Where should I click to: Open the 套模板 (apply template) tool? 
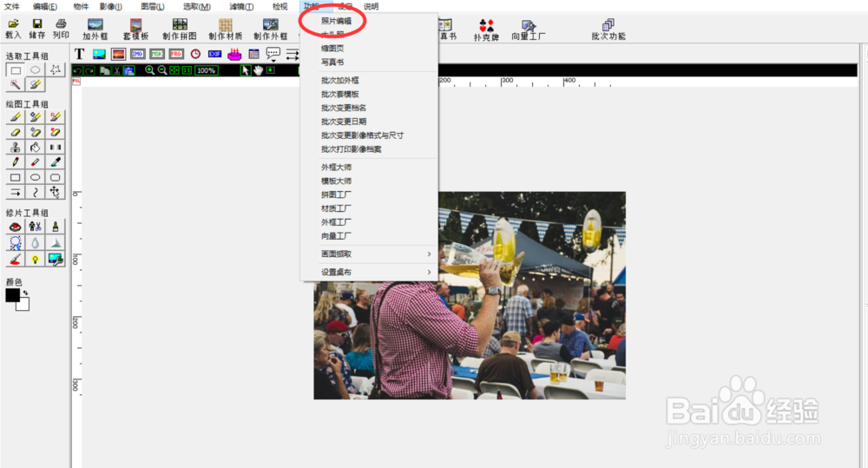pos(135,30)
